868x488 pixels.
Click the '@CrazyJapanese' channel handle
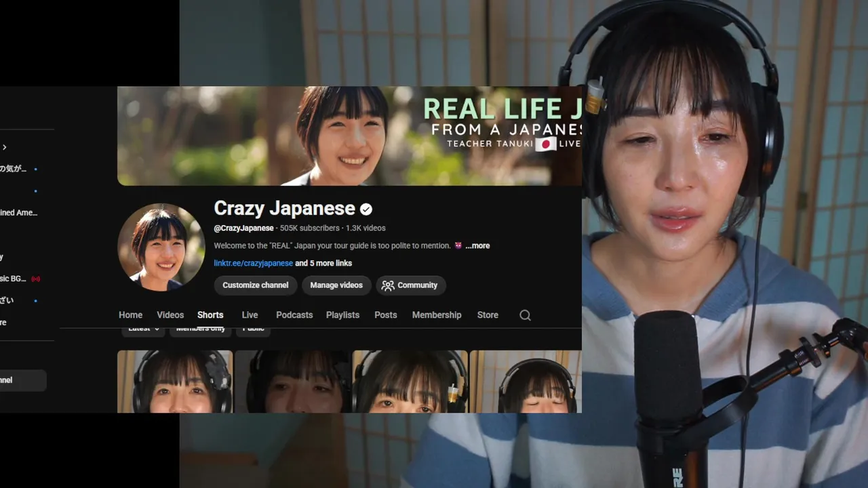244,228
